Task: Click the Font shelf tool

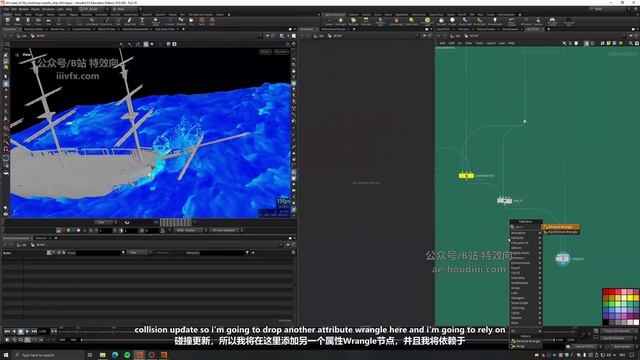Action: [x=142, y=21]
